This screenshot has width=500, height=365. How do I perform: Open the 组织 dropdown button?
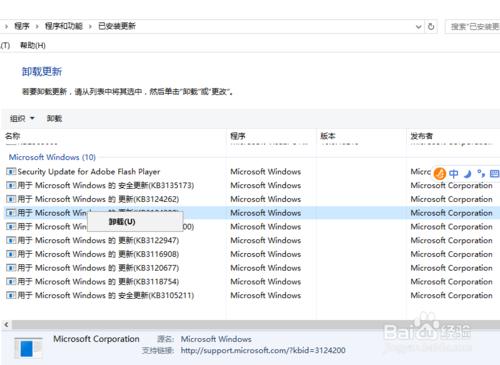click(22, 118)
